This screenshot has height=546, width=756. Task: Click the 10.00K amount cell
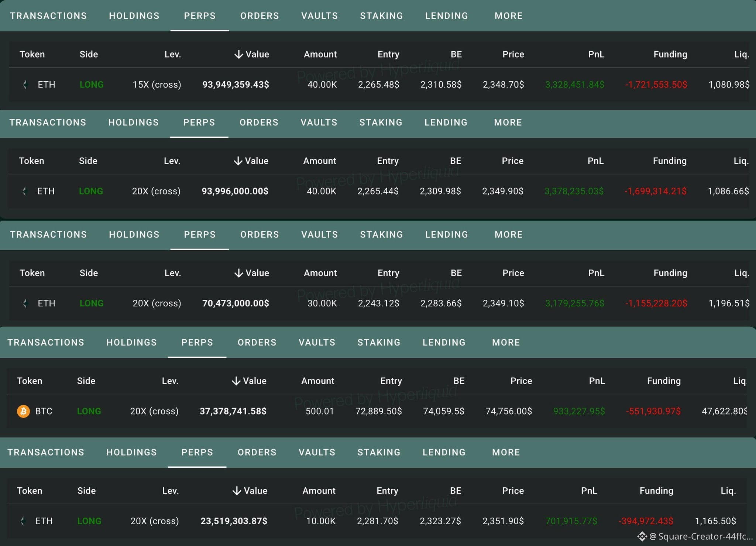pyautogui.click(x=321, y=521)
